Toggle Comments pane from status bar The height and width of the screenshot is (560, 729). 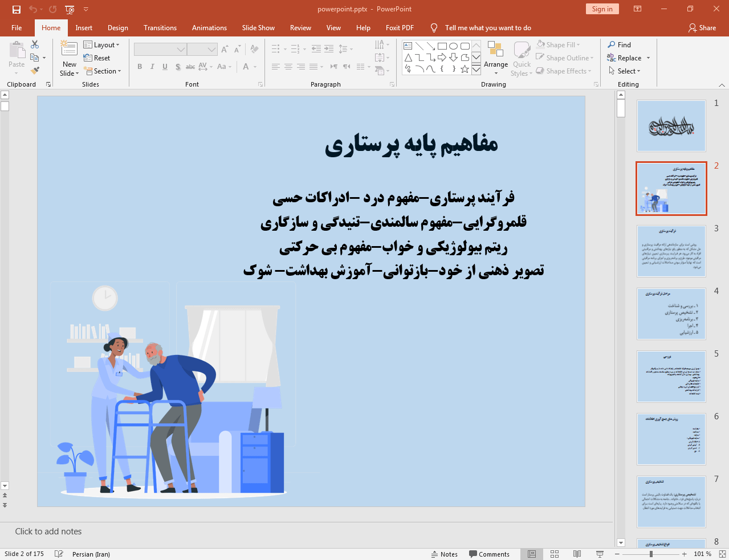[x=489, y=554]
